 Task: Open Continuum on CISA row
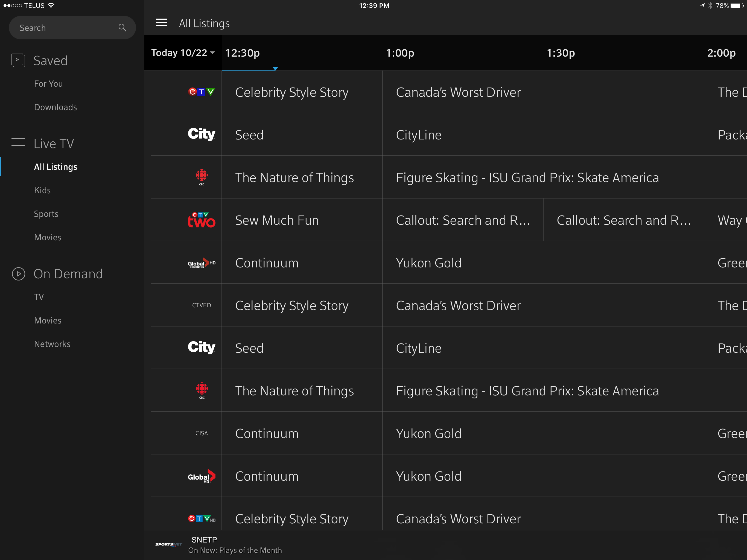[x=302, y=433]
